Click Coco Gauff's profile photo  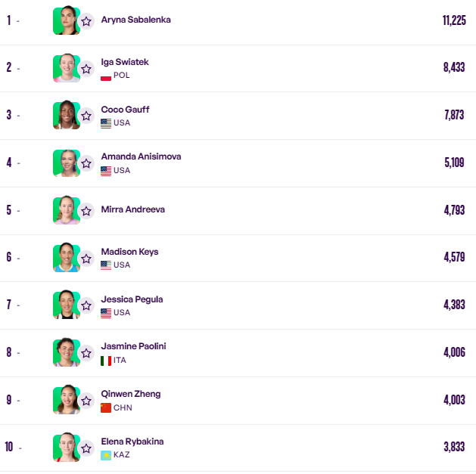[66, 115]
